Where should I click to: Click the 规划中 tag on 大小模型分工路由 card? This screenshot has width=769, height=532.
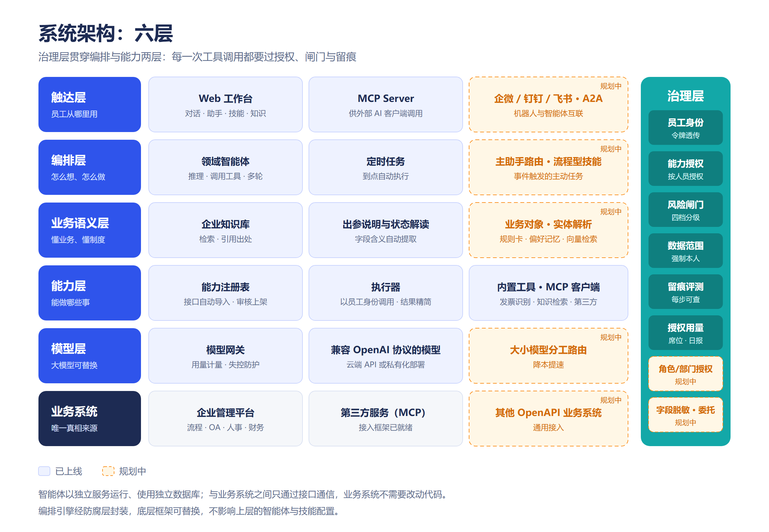click(x=610, y=337)
